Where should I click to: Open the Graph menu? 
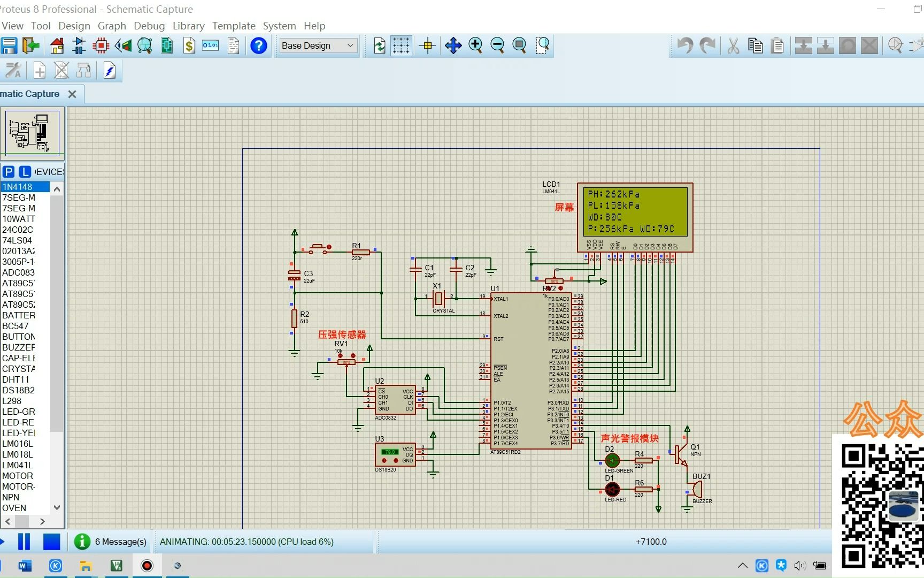112,26
